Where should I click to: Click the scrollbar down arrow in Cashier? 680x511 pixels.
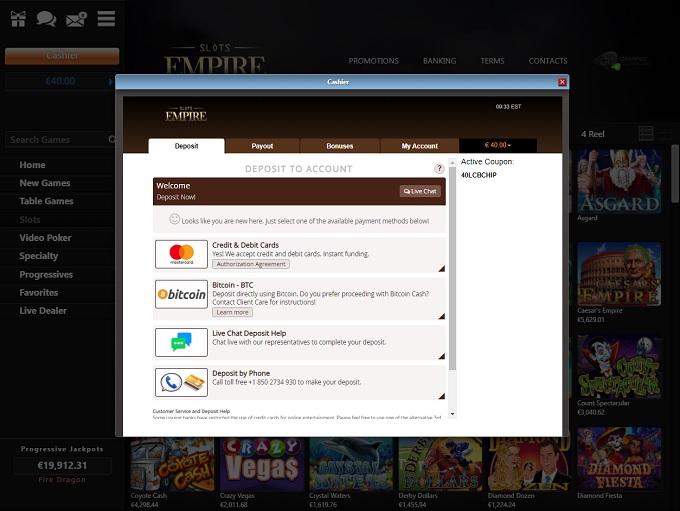click(452, 414)
